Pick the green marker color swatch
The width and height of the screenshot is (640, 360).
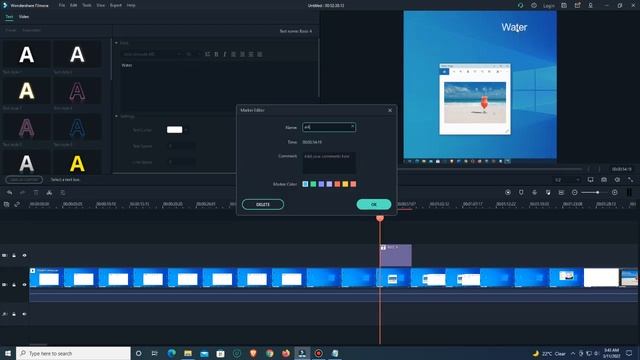pos(313,184)
